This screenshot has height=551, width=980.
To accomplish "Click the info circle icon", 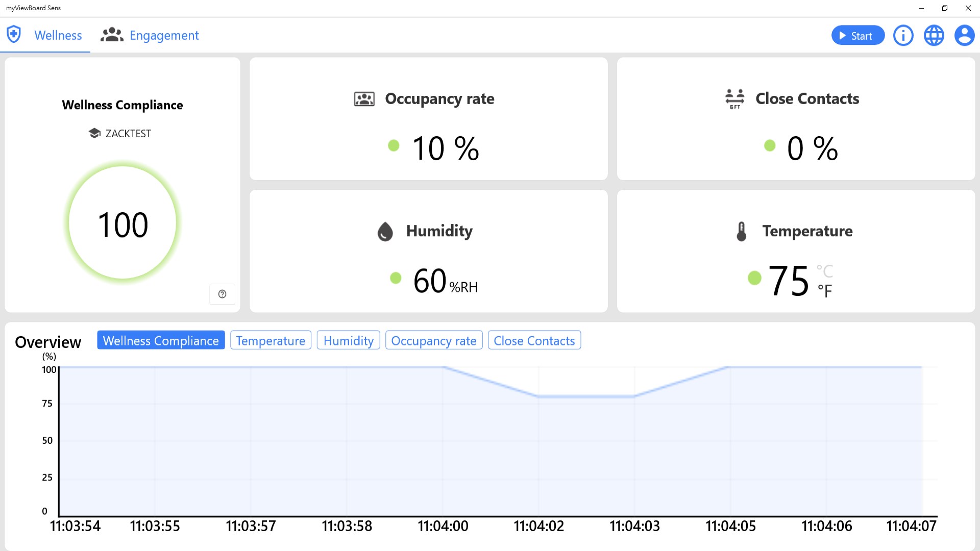I will coord(903,36).
